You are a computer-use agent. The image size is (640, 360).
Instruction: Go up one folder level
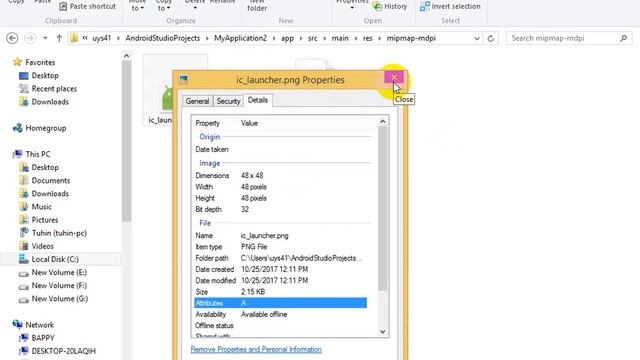click(x=59, y=38)
